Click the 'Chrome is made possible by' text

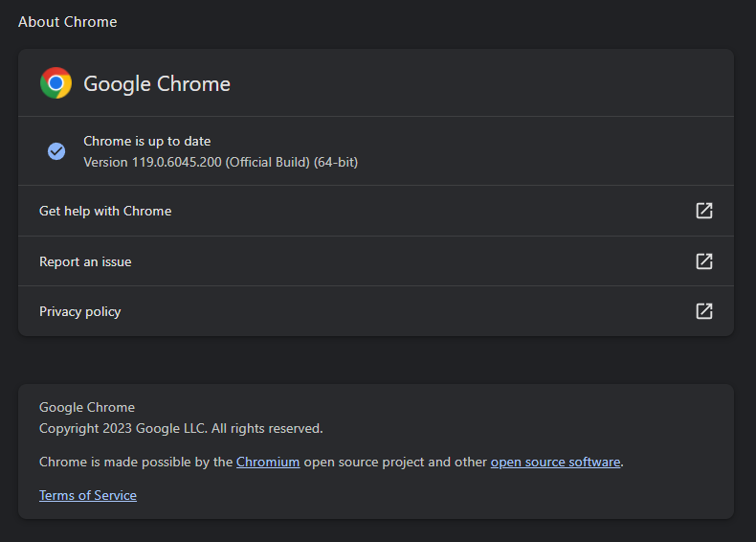(x=135, y=462)
